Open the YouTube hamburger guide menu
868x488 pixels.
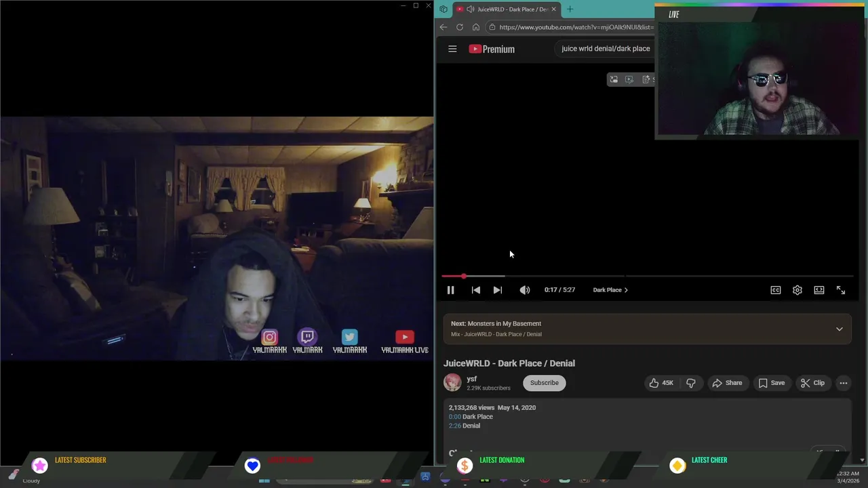[x=452, y=49]
